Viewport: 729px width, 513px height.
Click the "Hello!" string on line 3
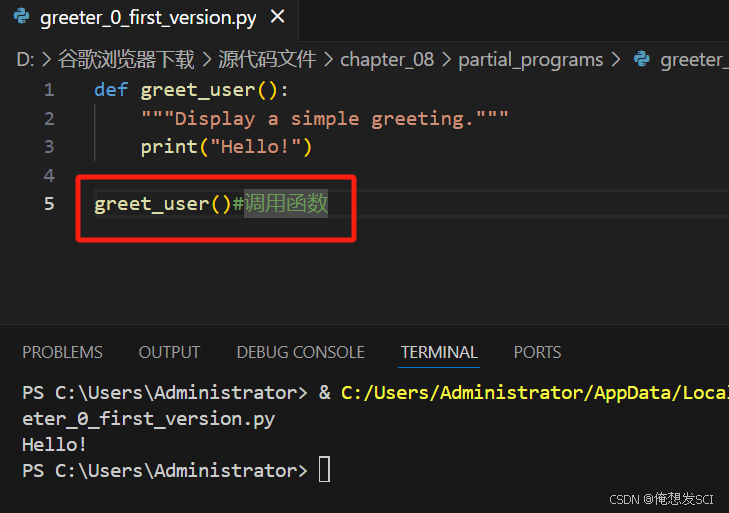click(x=256, y=147)
